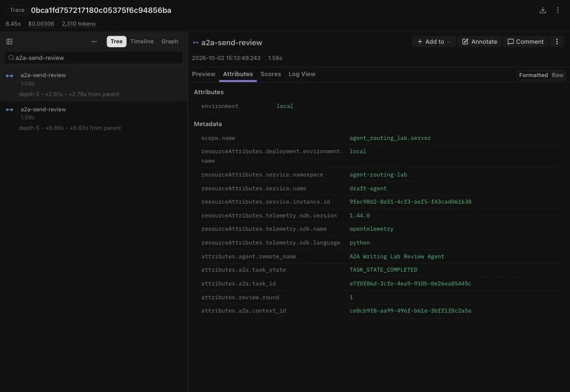Viewport: 570px width, 392px height.
Task: Click the 8.45s trace duration
Action: 13,24
